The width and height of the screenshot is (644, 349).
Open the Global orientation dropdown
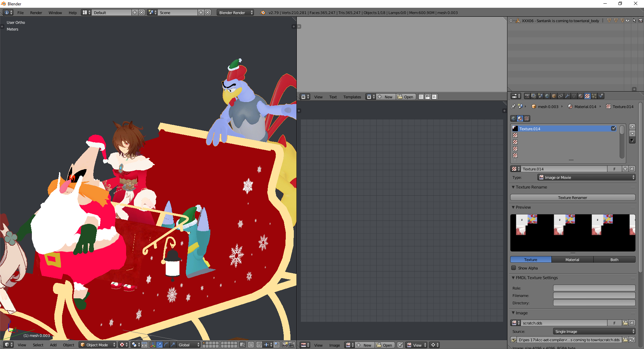[x=189, y=345]
